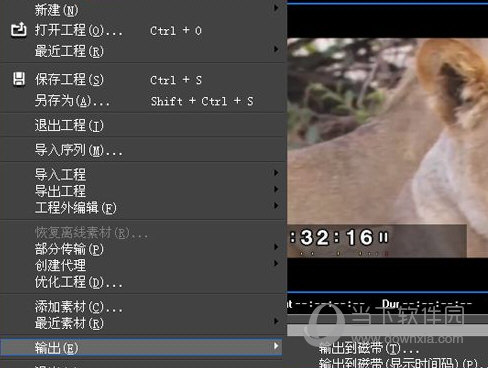
Task: Expand the 工程外编辑(F) submenu arrow
Action: tap(276, 205)
